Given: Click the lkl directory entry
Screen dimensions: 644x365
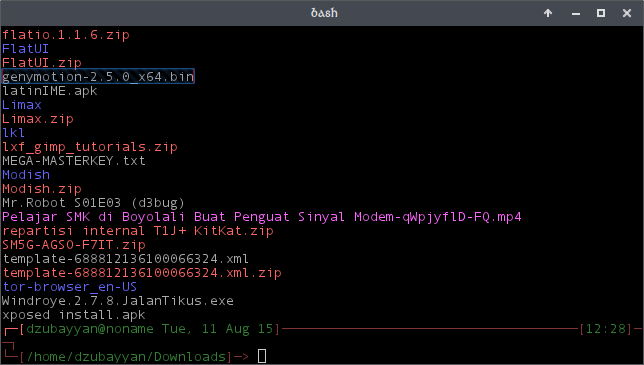Looking at the screenshot, I should coord(14,133).
